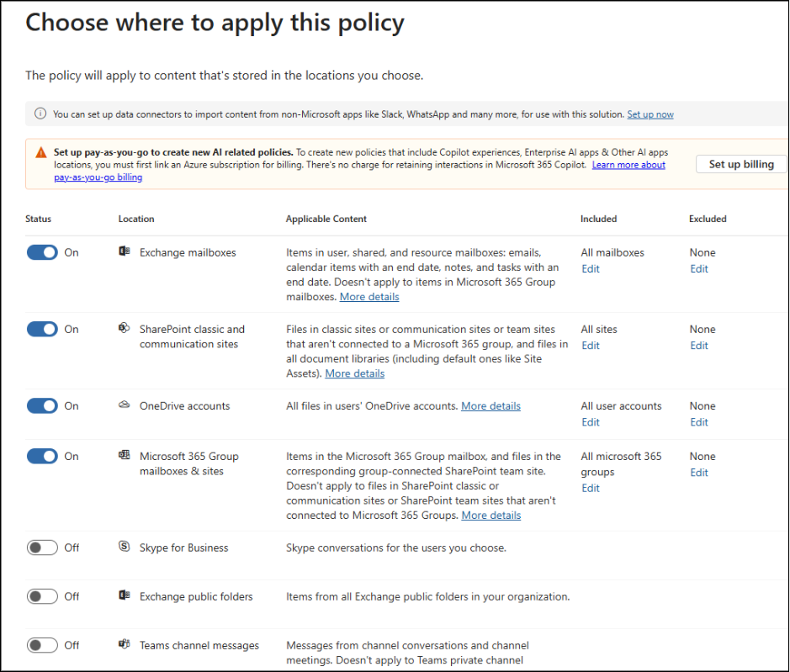790x672 pixels.
Task: Enable the Teams channel messages toggle
Action: pos(42,645)
